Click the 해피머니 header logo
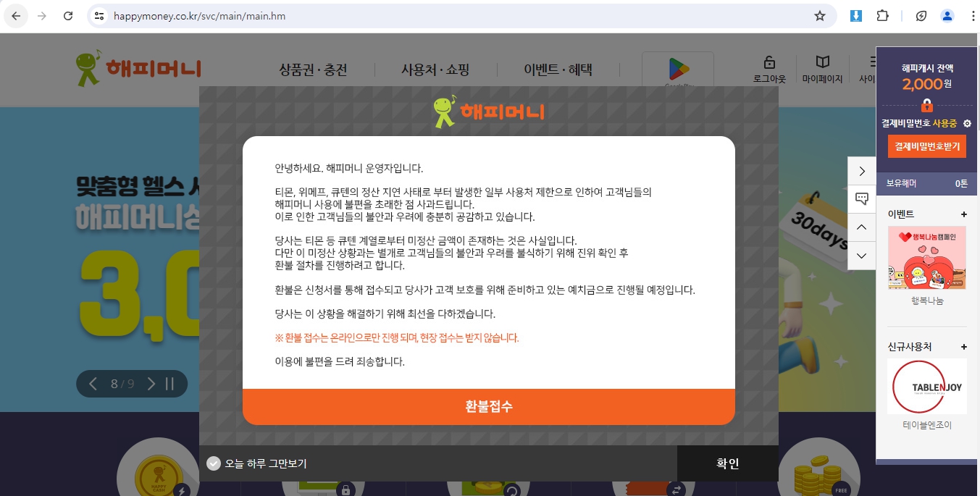The height and width of the screenshot is (496, 980). 138,68
